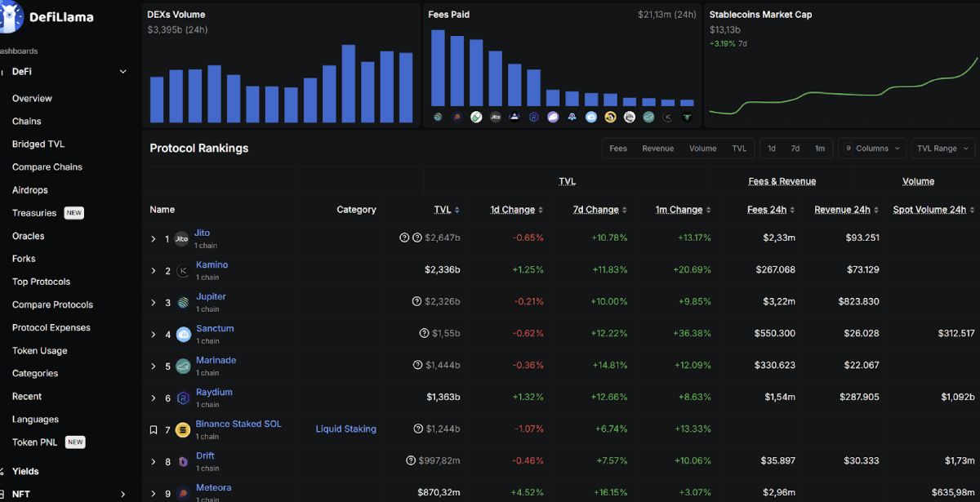The image size is (980, 502).
Task: Expand the Raydium row
Action: click(153, 398)
